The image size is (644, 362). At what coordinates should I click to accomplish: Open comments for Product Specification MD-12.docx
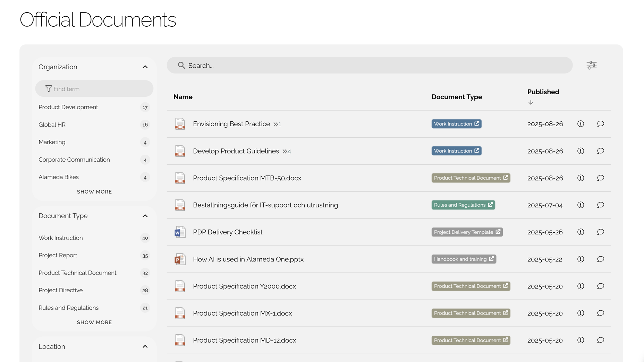(x=601, y=340)
